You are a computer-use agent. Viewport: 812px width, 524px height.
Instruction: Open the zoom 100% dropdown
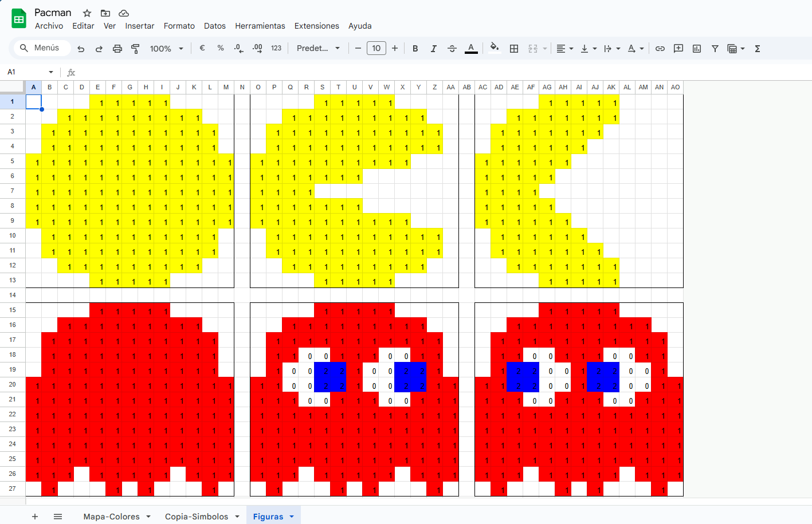click(167, 49)
